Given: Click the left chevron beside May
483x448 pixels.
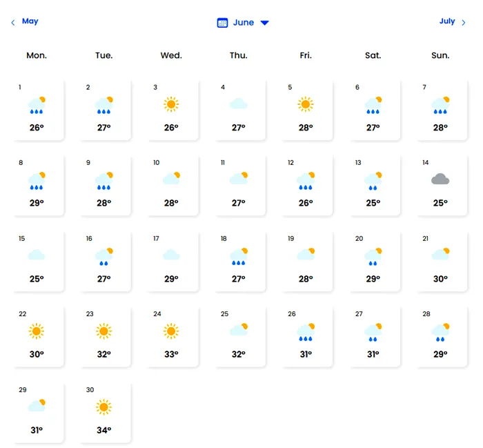Looking at the screenshot, I should pyautogui.click(x=12, y=23).
